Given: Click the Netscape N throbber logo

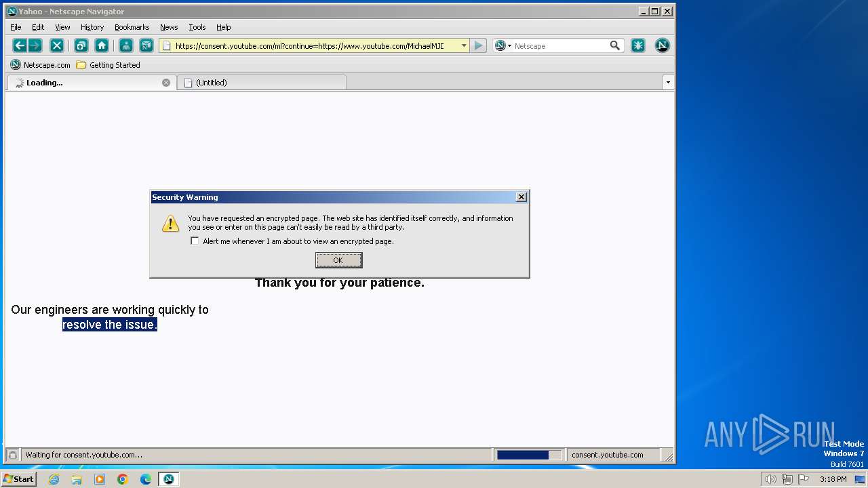Looking at the screenshot, I should (x=663, y=45).
